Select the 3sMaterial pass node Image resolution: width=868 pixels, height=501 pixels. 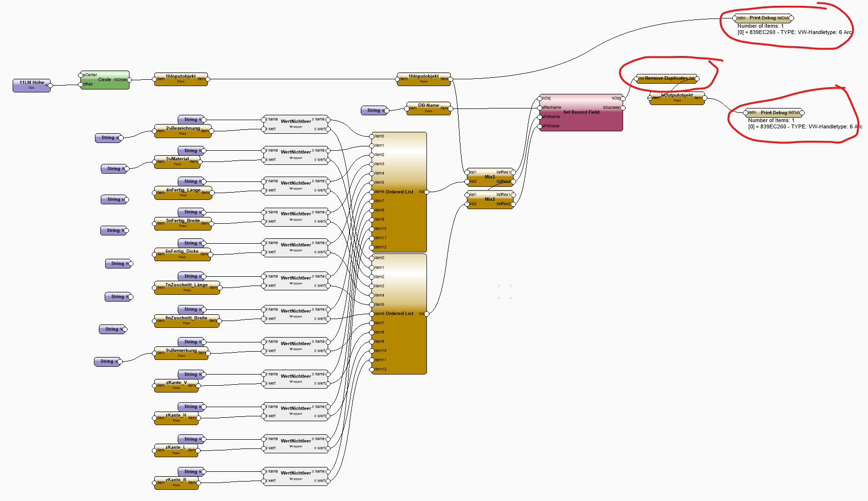(x=177, y=161)
